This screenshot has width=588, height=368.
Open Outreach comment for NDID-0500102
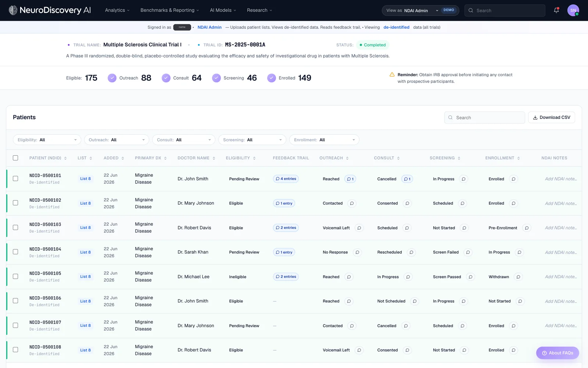click(x=352, y=203)
